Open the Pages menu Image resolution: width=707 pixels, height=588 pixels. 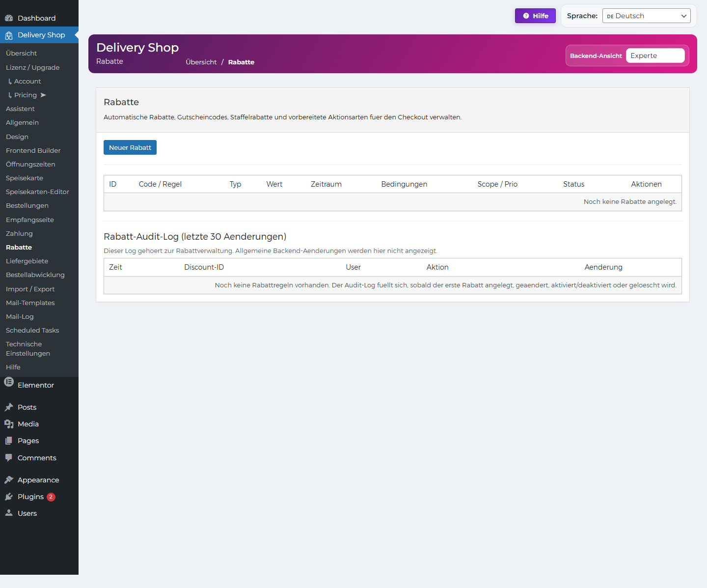coord(39,441)
